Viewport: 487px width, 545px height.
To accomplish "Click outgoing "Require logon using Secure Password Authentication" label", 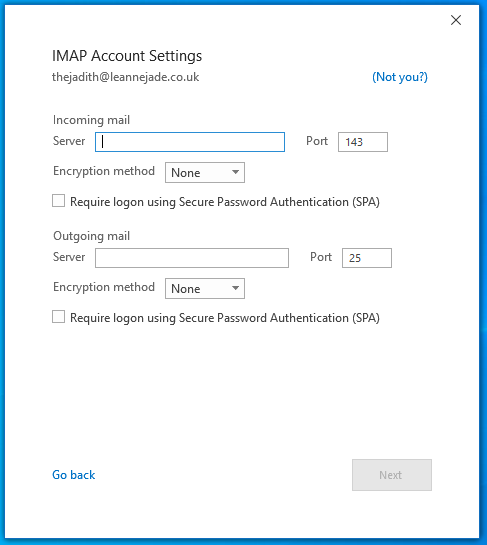I will pyautogui.click(x=225, y=318).
